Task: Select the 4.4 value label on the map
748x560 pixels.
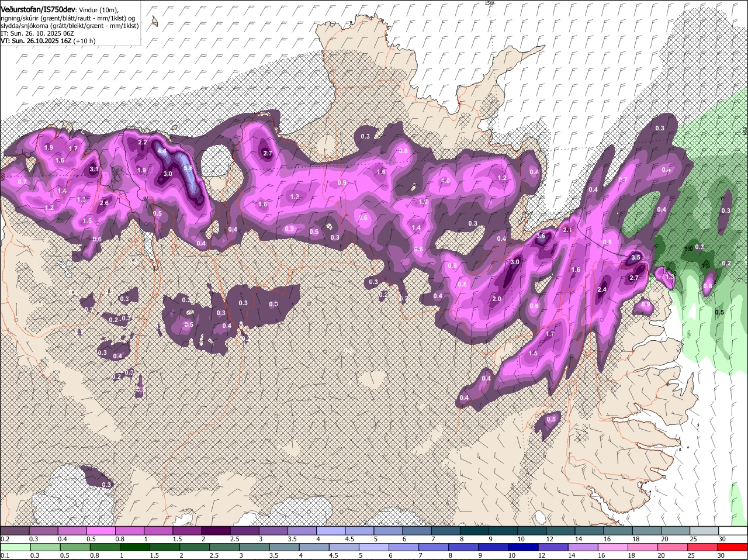Action: [x=162, y=151]
